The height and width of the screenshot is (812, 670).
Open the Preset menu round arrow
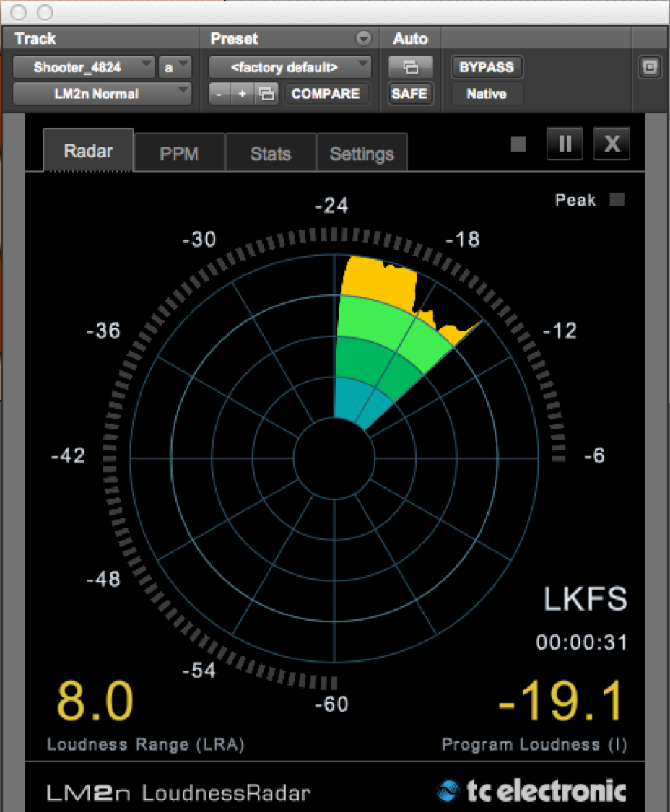[x=363, y=38]
